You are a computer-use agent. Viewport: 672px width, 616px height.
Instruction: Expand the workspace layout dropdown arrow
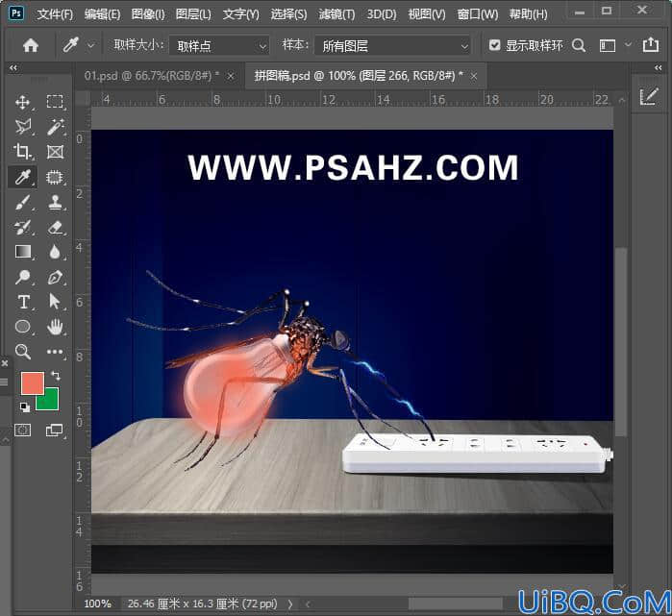628,44
